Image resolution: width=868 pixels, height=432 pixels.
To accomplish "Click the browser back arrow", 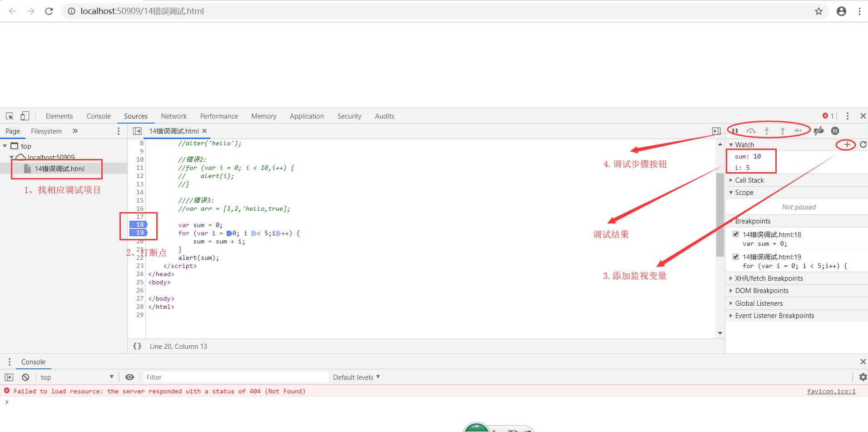I will pos(13,11).
